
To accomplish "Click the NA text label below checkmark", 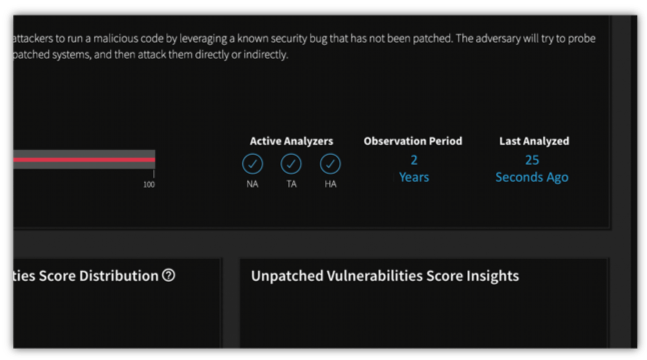I will (x=252, y=184).
